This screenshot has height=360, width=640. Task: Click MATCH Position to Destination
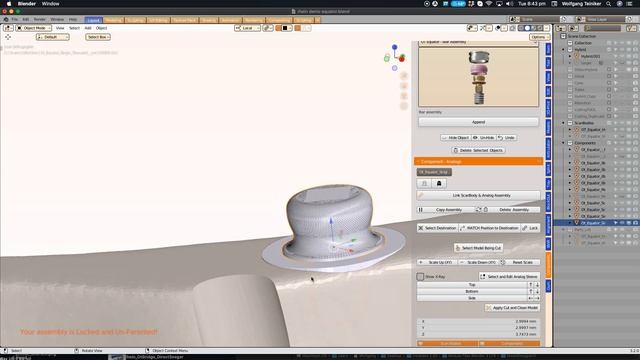tap(489, 228)
